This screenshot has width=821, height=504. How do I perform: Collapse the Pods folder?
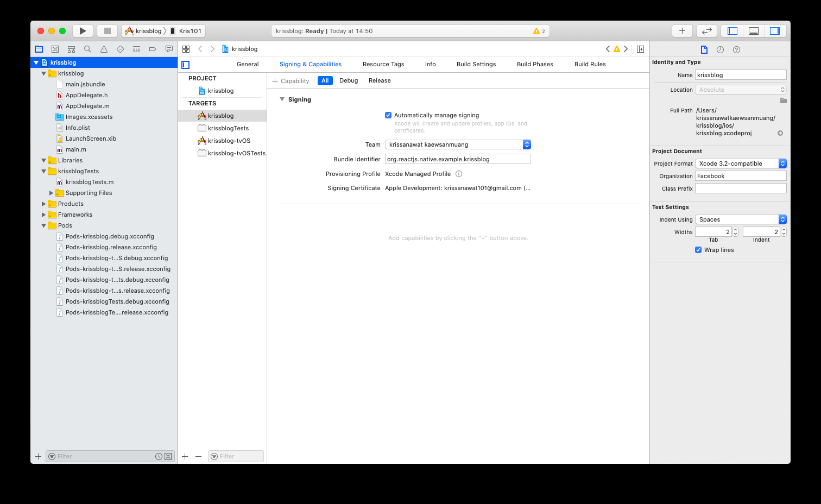pos(43,225)
